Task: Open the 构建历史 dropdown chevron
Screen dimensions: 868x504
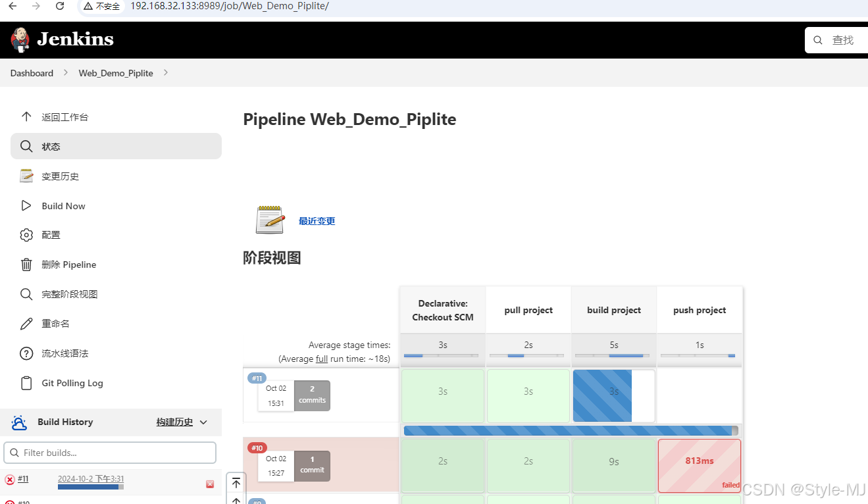Action: click(x=203, y=422)
